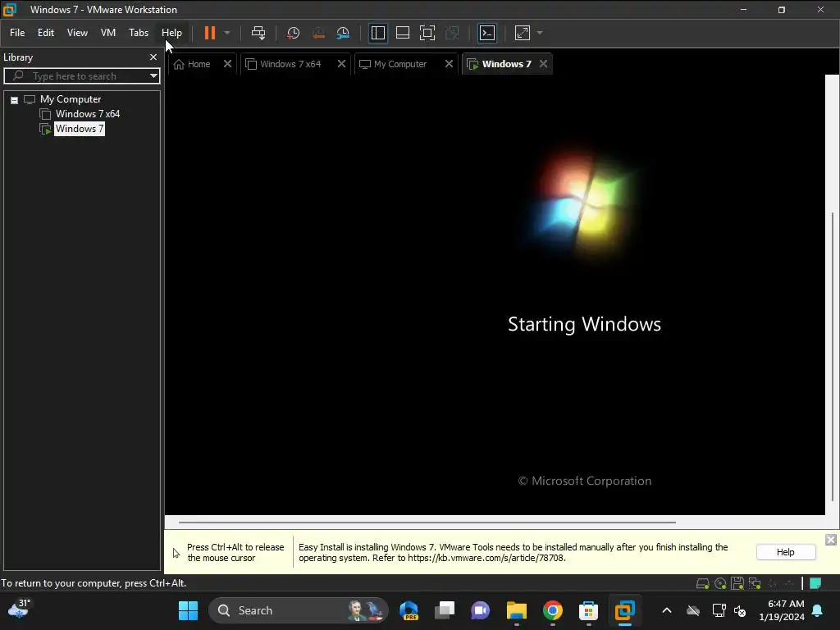Click the teal message log icon
840x630 pixels.
point(815,583)
